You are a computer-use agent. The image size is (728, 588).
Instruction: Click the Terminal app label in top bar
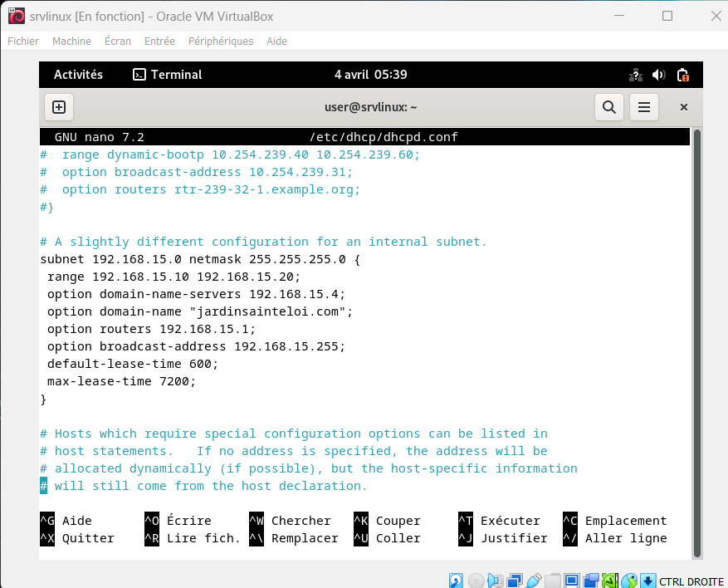click(x=168, y=75)
